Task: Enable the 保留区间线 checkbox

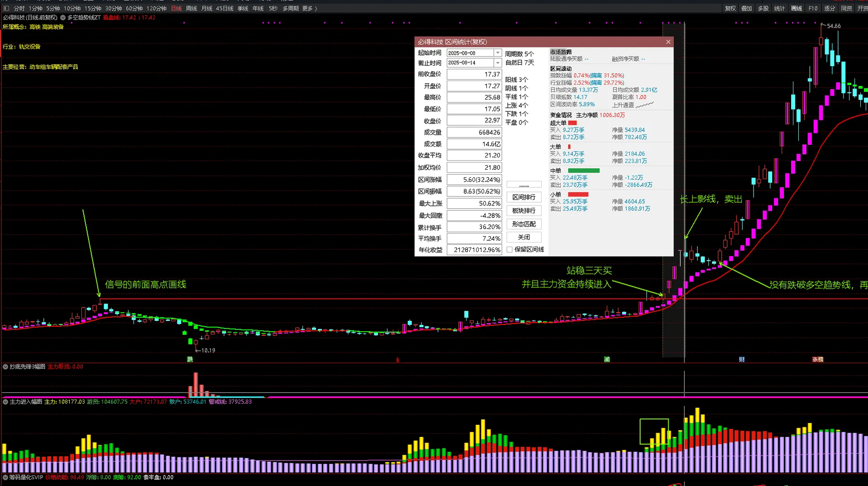Action: [509, 250]
